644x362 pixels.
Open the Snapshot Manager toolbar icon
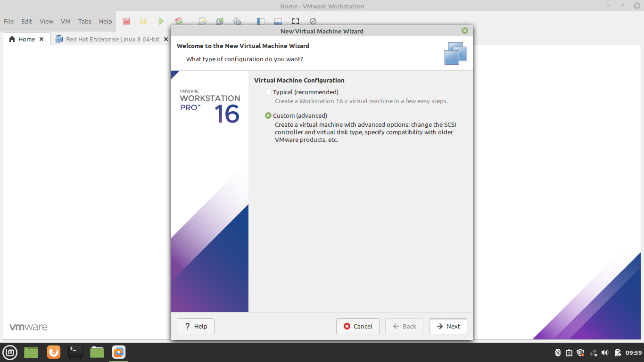237,21
